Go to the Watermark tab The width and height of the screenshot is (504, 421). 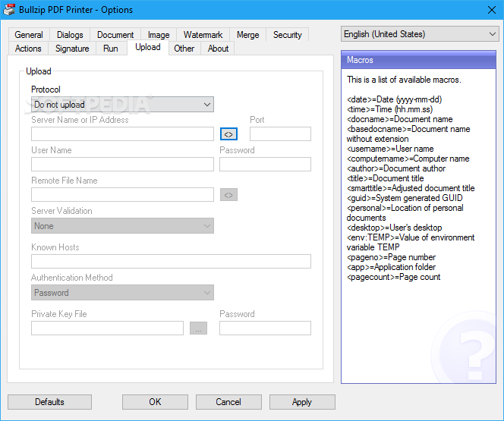203,35
